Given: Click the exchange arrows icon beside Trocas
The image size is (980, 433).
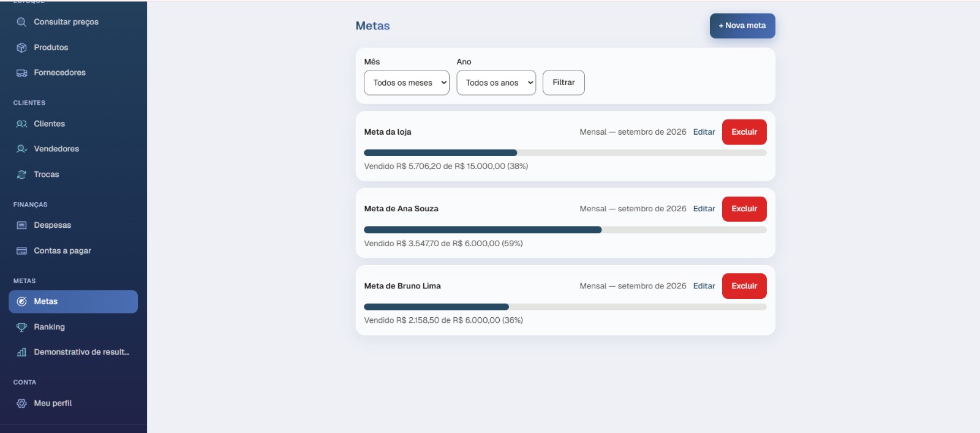Looking at the screenshot, I should click(x=21, y=175).
